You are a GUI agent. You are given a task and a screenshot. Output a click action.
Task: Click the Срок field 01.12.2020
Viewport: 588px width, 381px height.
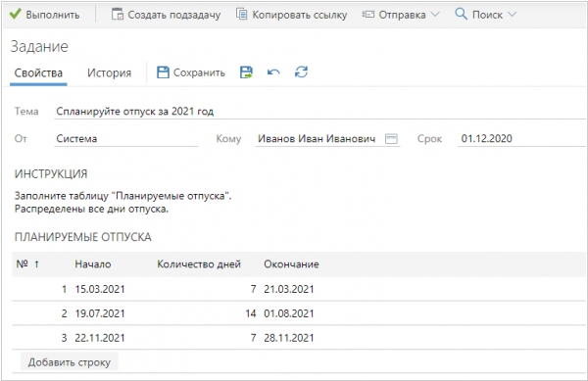pyautogui.click(x=521, y=139)
